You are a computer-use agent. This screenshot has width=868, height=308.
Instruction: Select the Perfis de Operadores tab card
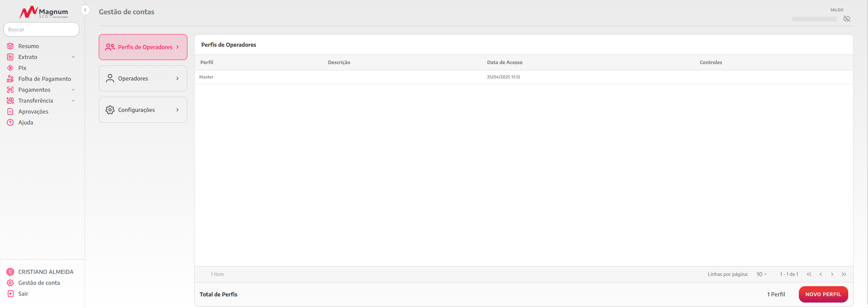(x=143, y=47)
